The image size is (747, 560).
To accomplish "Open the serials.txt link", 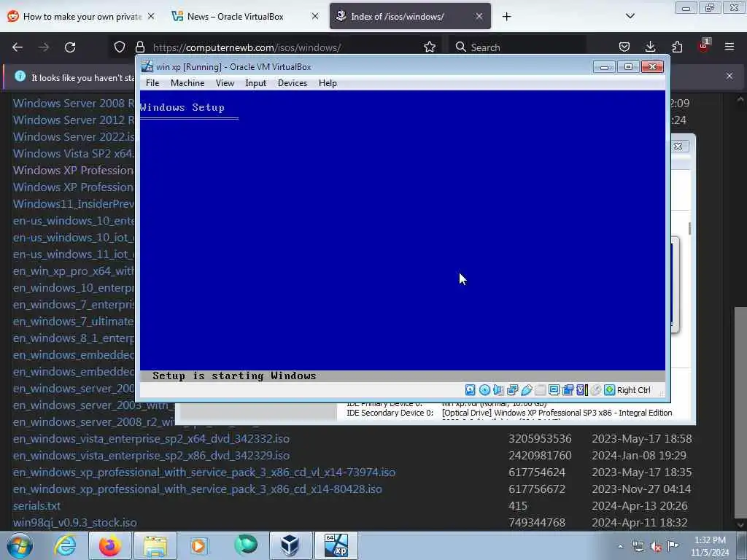I will coord(36,506).
